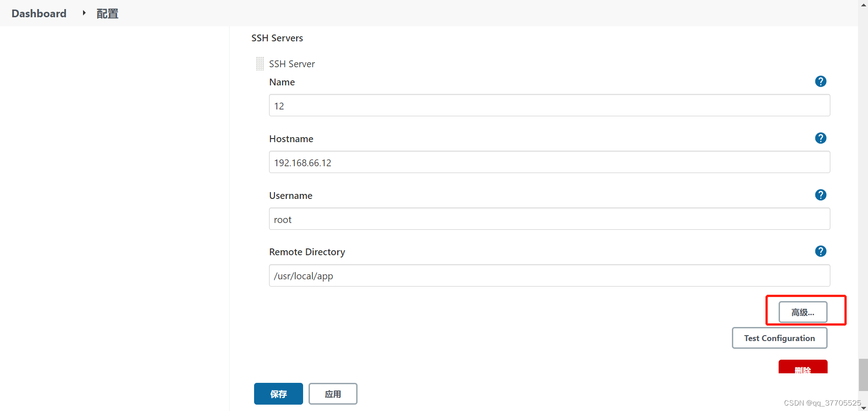Open help for the Hostname field

point(820,138)
